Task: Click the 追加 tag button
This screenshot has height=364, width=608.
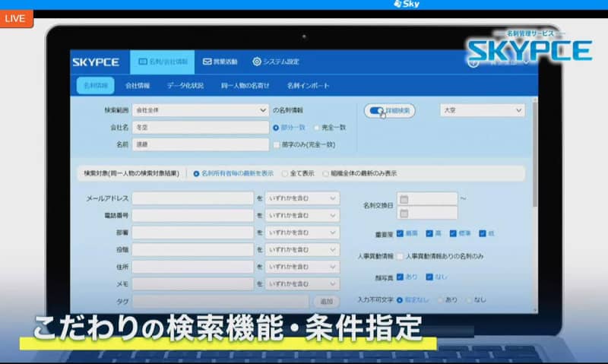Action: tap(326, 302)
